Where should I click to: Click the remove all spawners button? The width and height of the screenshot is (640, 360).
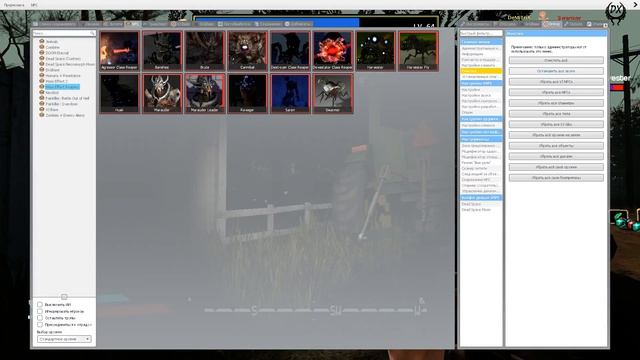(x=556, y=103)
